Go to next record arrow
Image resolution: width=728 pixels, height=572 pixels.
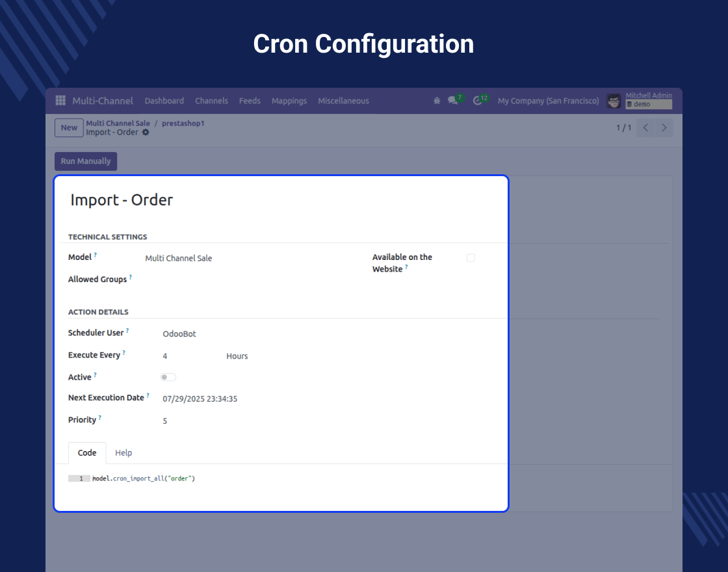(x=664, y=127)
